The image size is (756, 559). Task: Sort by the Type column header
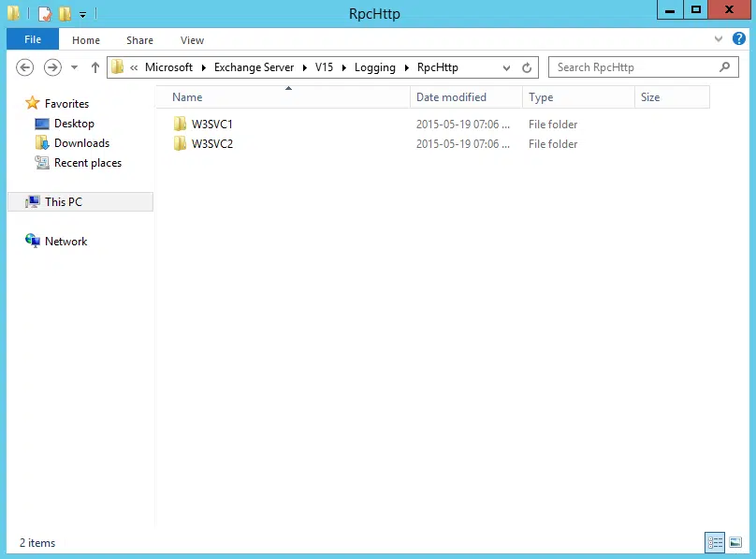pos(578,97)
